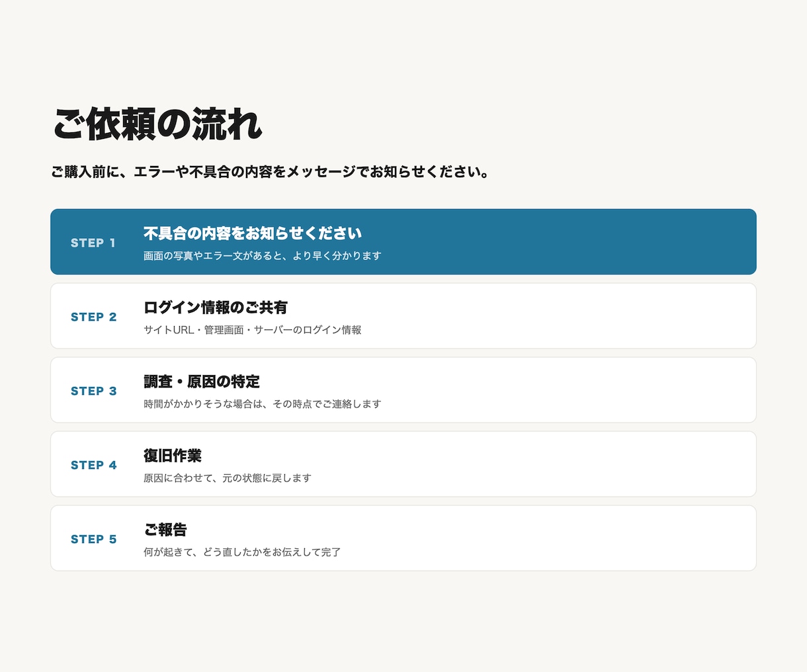The height and width of the screenshot is (672, 807).
Task: Select the STEP 5 label
Action: click(x=93, y=539)
